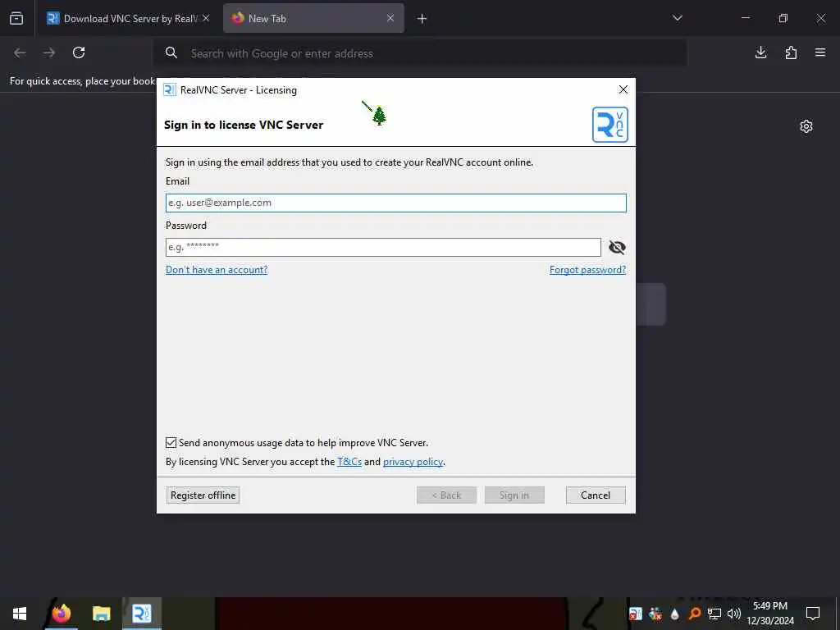Click the RealVNC icon in the dialog title bar
Viewport: 840px width, 630px height.
[169, 89]
